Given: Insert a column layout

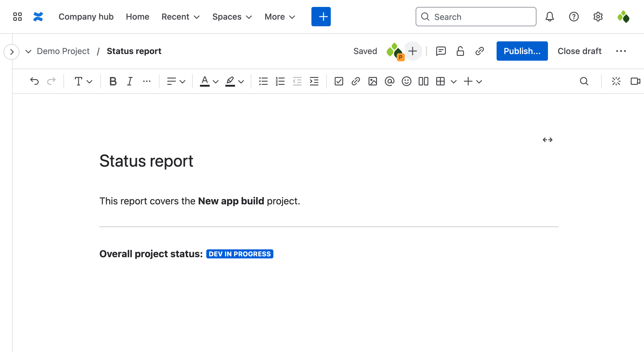Looking at the screenshot, I should click(x=423, y=81).
